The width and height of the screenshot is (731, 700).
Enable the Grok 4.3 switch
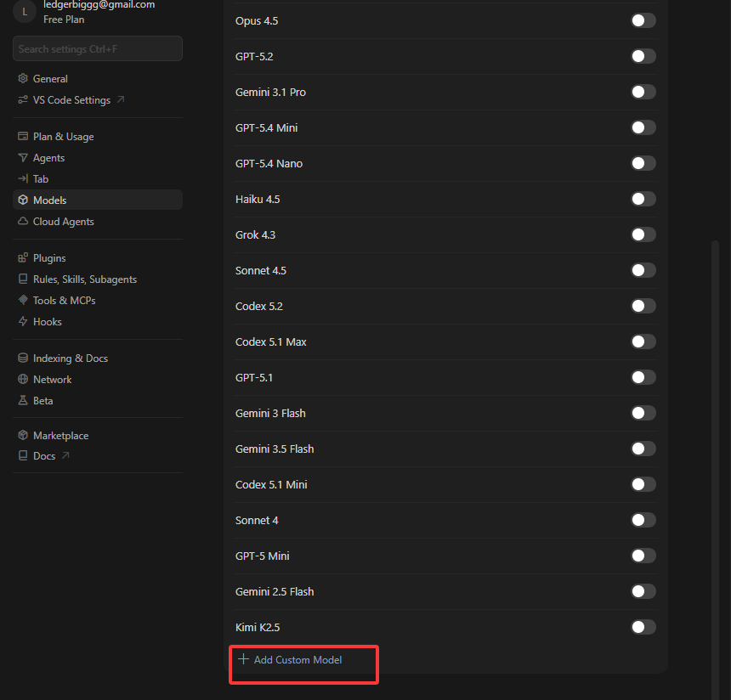click(643, 234)
